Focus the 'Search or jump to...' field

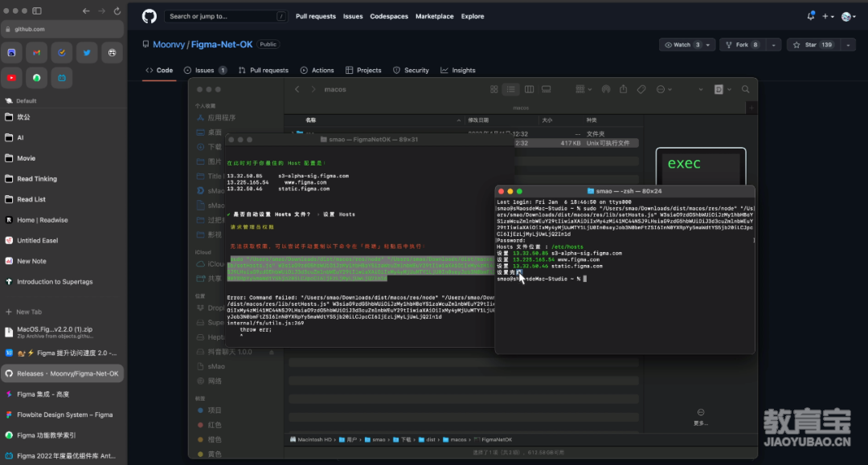coord(226,17)
